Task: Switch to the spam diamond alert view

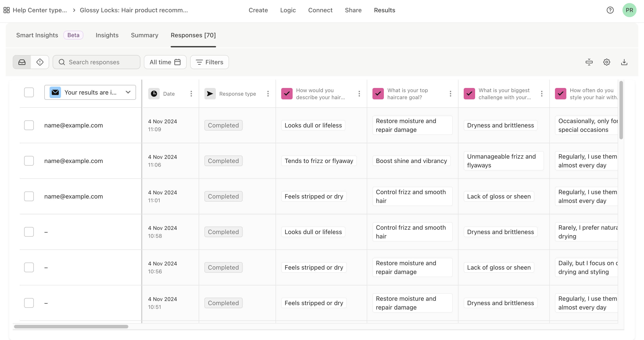Action: 40,62
